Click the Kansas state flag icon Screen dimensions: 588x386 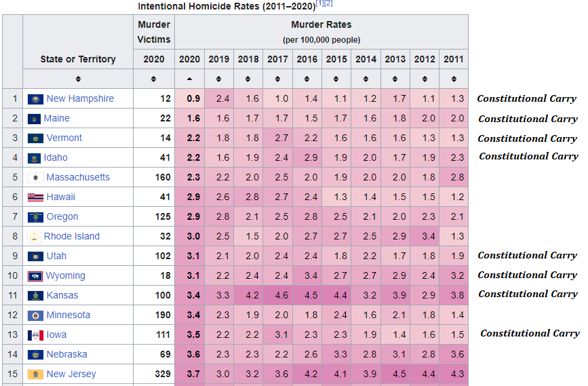coord(35,296)
